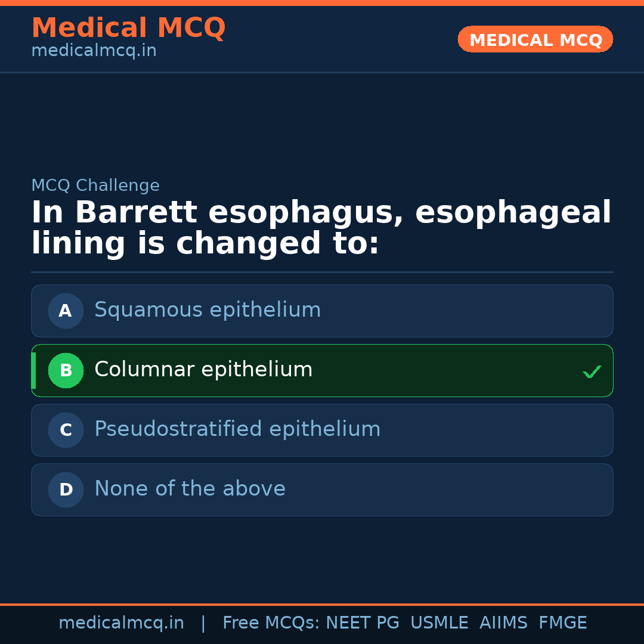
Task: Click the orange MEDICAL MCQ badge
Action: (x=535, y=39)
